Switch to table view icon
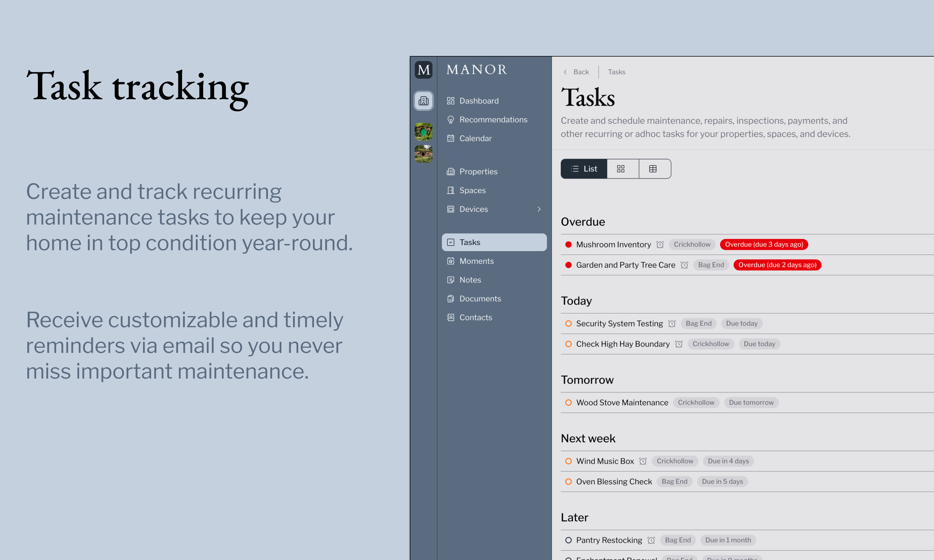Viewport: 934px width, 560px height. (653, 169)
